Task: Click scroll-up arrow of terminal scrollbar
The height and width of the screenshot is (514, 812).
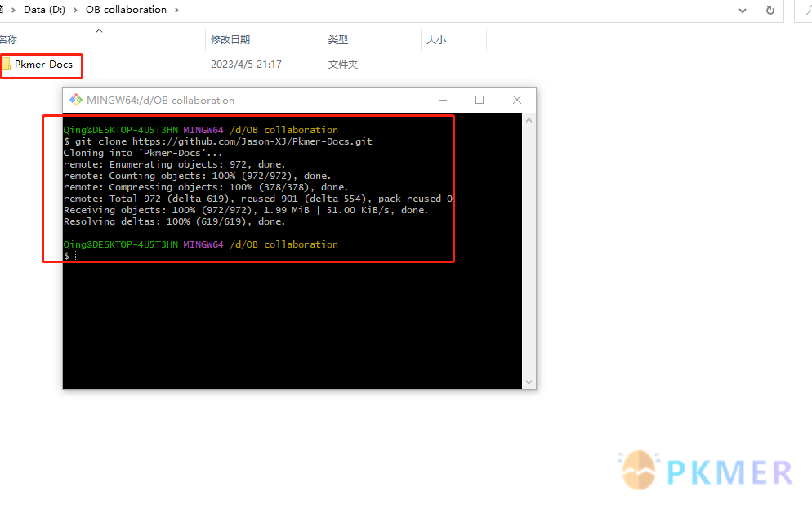Action: (x=529, y=120)
